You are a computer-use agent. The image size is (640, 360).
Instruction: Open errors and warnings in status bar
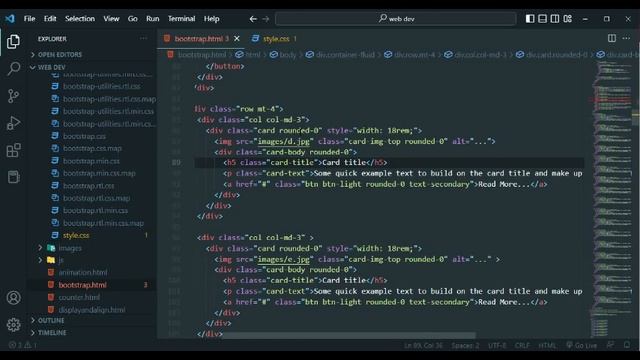pos(23,345)
